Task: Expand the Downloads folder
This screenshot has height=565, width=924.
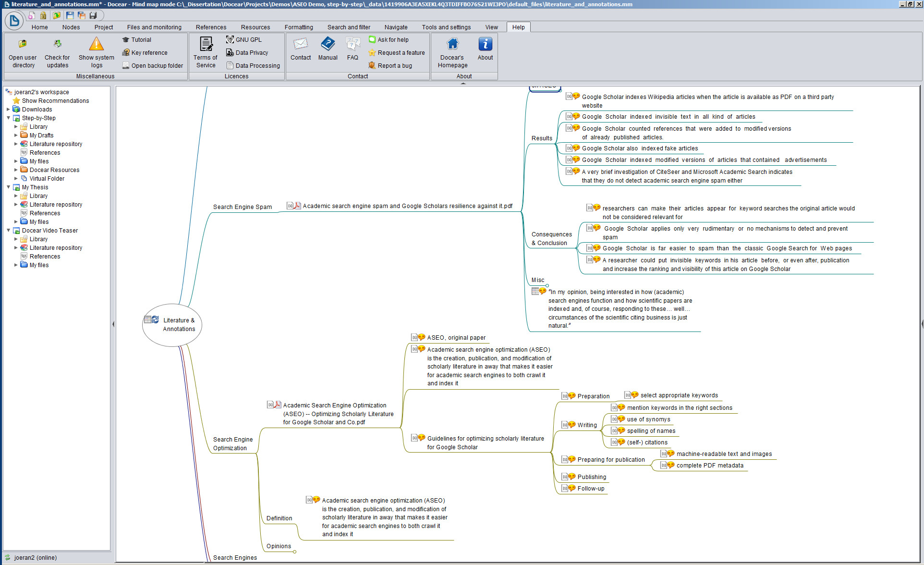Action: tap(8, 109)
